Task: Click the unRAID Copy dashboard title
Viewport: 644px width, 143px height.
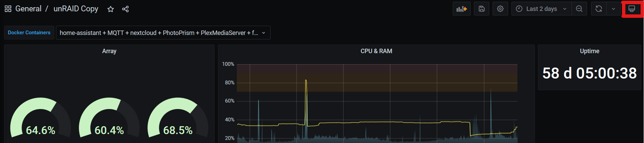Action: [x=76, y=9]
